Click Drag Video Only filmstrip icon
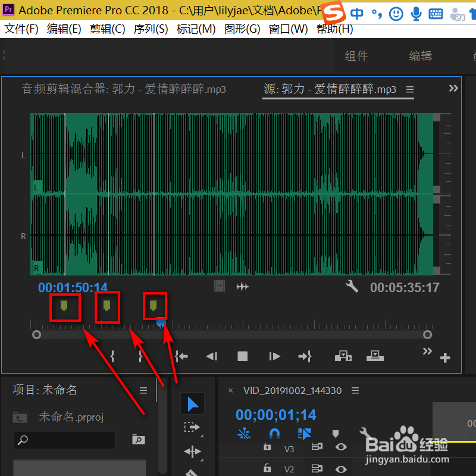This screenshot has width=476, height=476. pyautogui.click(x=220, y=286)
